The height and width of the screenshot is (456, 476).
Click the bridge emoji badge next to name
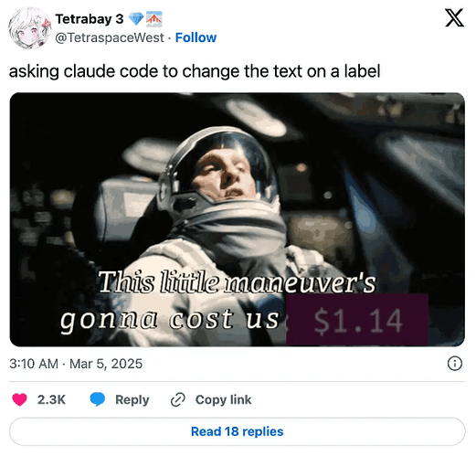[x=154, y=19]
